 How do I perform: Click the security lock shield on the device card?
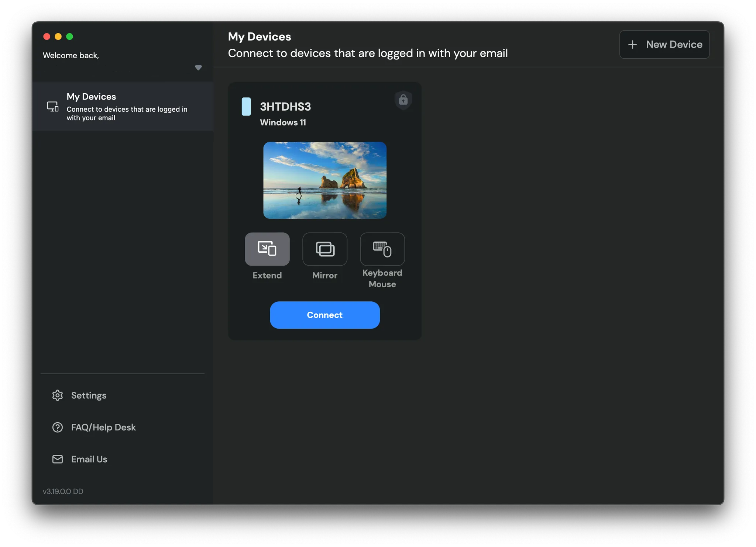coord(403,100)
